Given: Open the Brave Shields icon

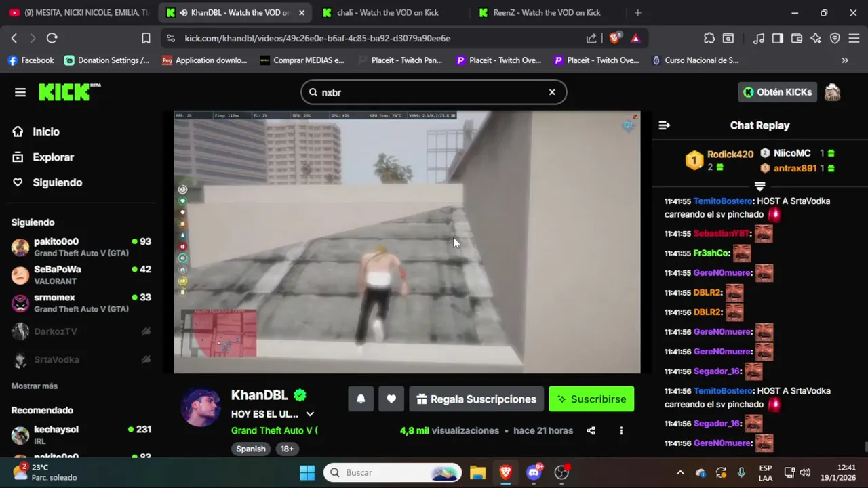Looking at the screenshot, I should point(614,39).
